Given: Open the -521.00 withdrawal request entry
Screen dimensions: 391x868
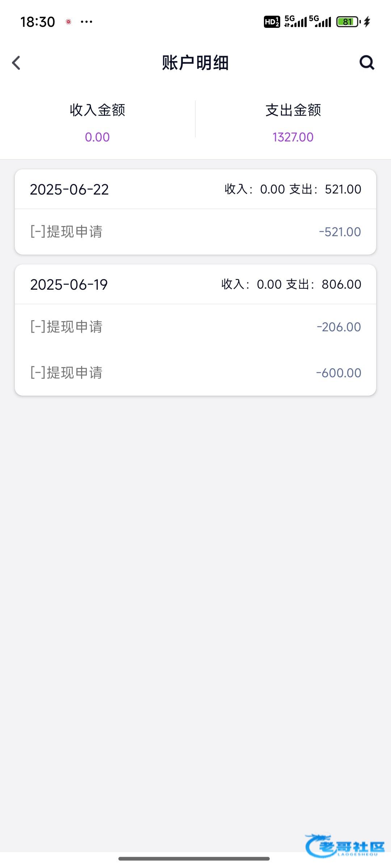Looking at the screenshot, I should (195, 232).
